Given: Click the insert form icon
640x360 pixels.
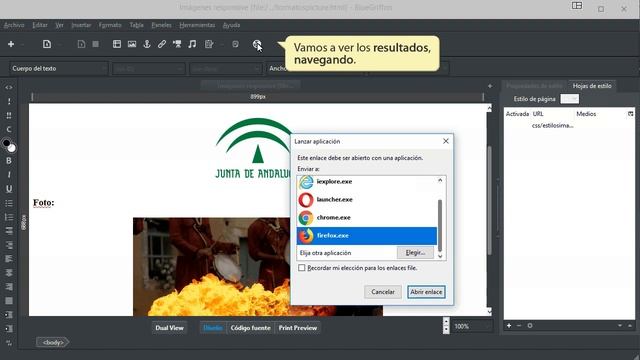Looking at the screenshot, I should tap(209, 44).
